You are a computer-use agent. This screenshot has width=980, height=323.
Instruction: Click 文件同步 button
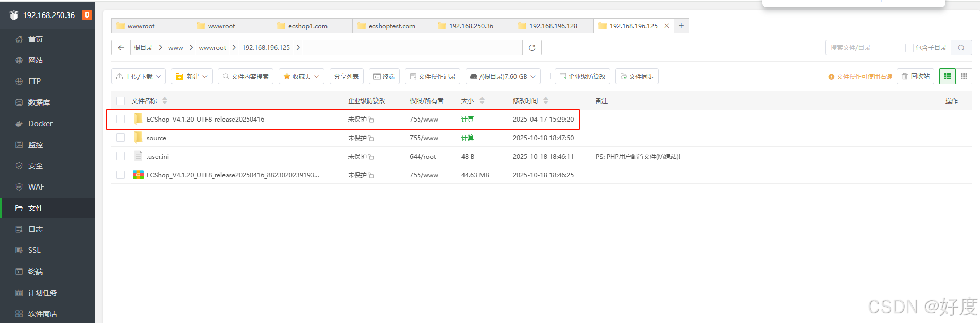[x=637, y=76]
